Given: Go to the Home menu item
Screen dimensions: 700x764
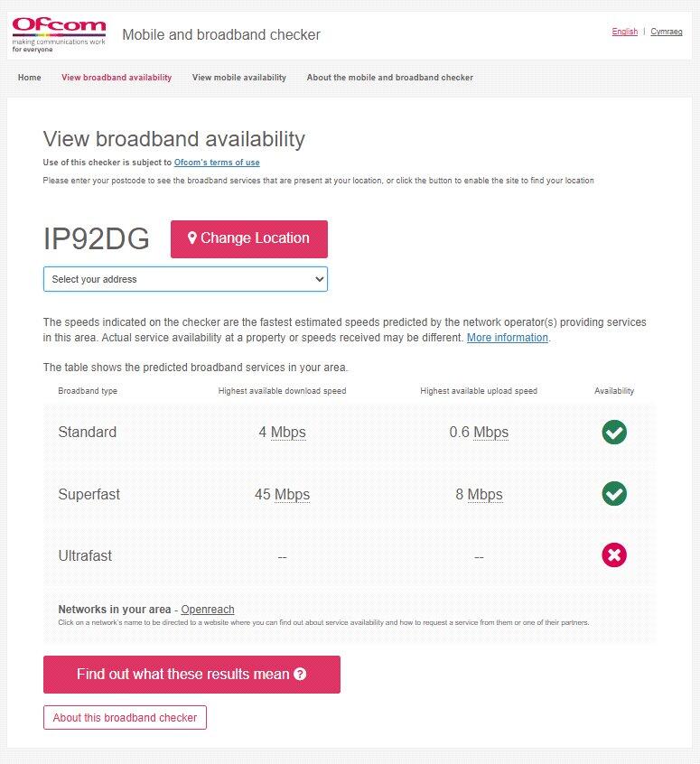Looking at the screenshot, I should click(x=30, y=78).
